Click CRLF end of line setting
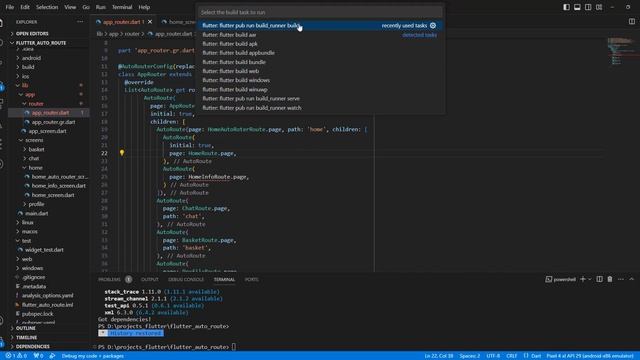 click(511, 356)
